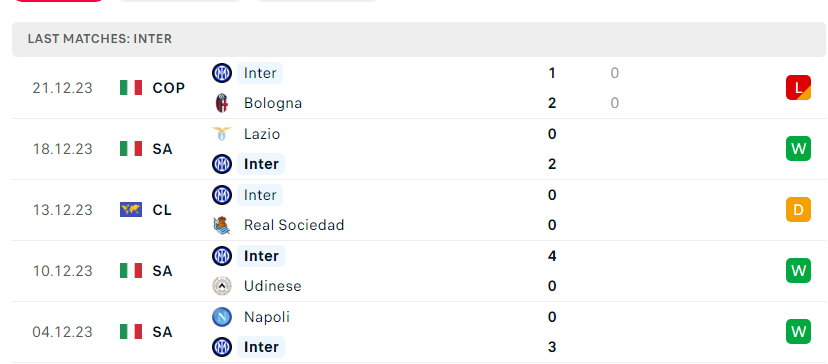Select the Lazio team name
The width and height of the screenshot is (828, 364).
coord(262,134)
